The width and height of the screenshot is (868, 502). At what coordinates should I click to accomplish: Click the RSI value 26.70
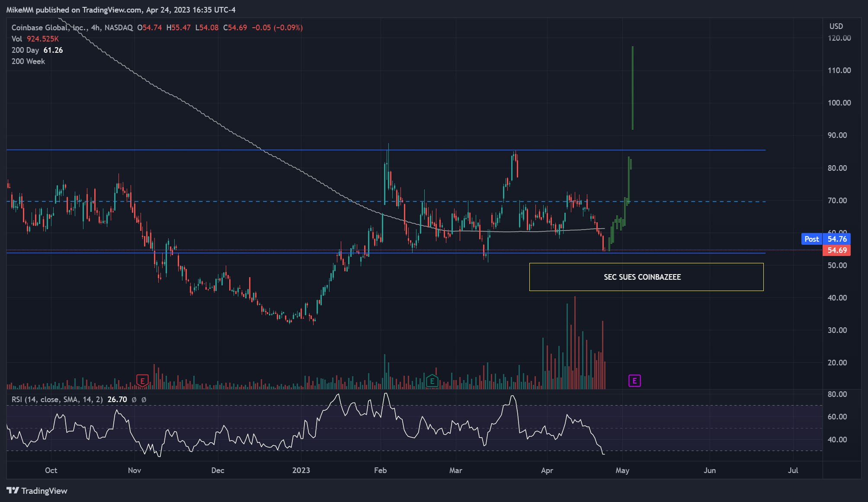point(117,400)
